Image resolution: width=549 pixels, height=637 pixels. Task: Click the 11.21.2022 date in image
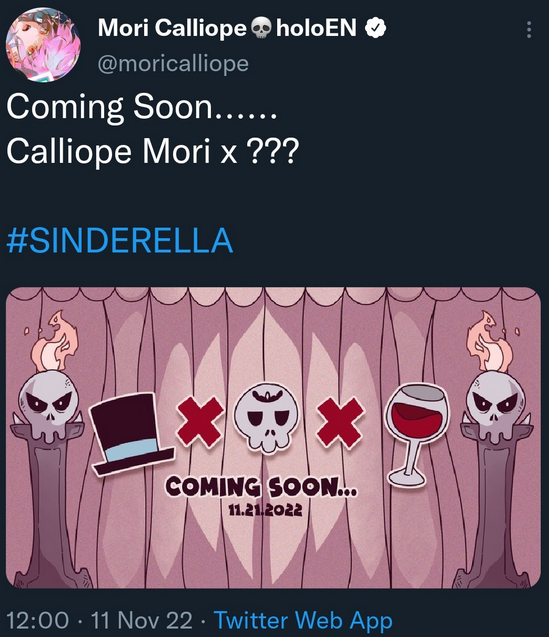point(265,509)
